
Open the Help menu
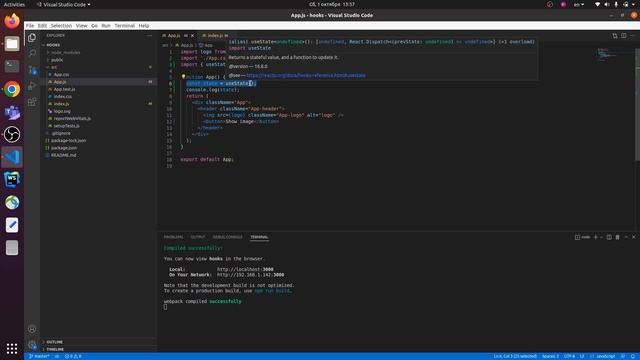pyautogui.click(x=144, y=25)
